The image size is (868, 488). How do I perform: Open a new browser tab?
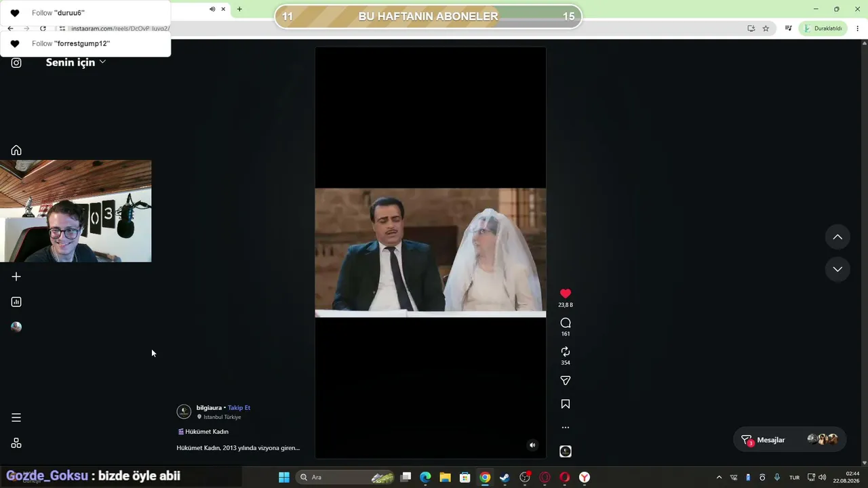coord(239,9)
